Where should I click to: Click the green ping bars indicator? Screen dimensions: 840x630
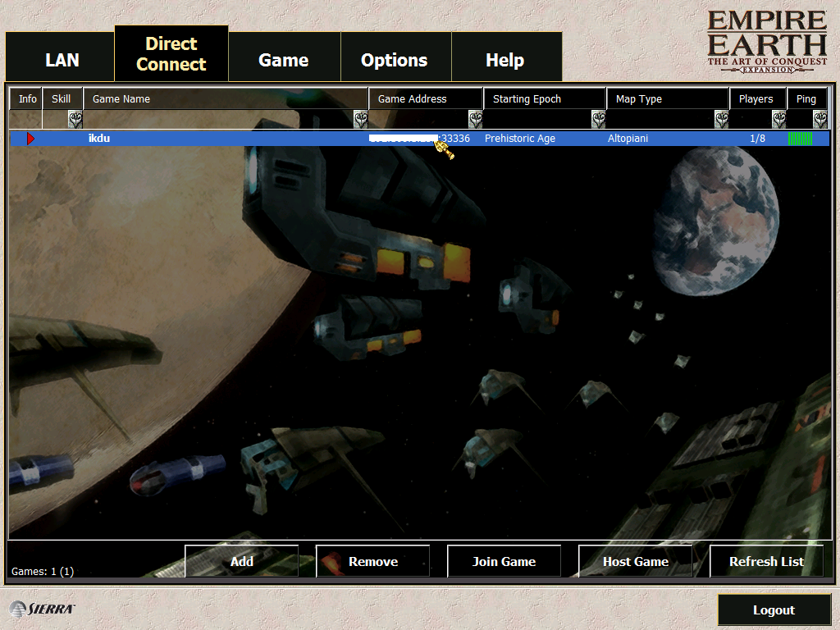point(800,139)
